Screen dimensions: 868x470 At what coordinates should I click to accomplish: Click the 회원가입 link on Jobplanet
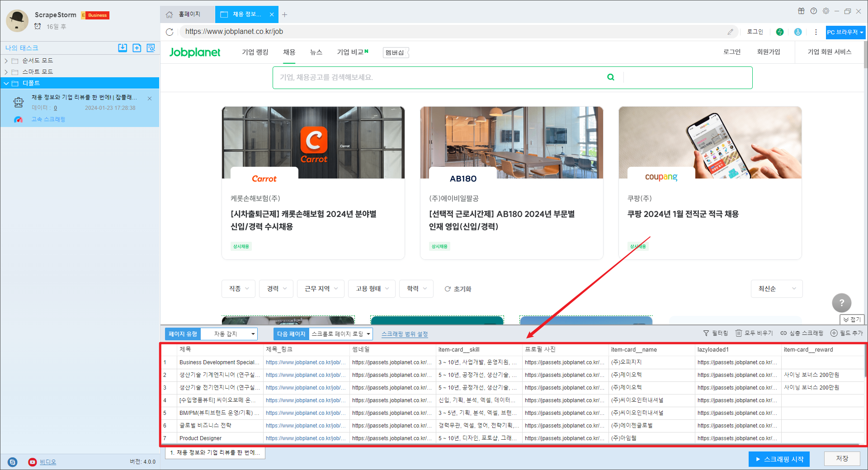tap(769, 52)
